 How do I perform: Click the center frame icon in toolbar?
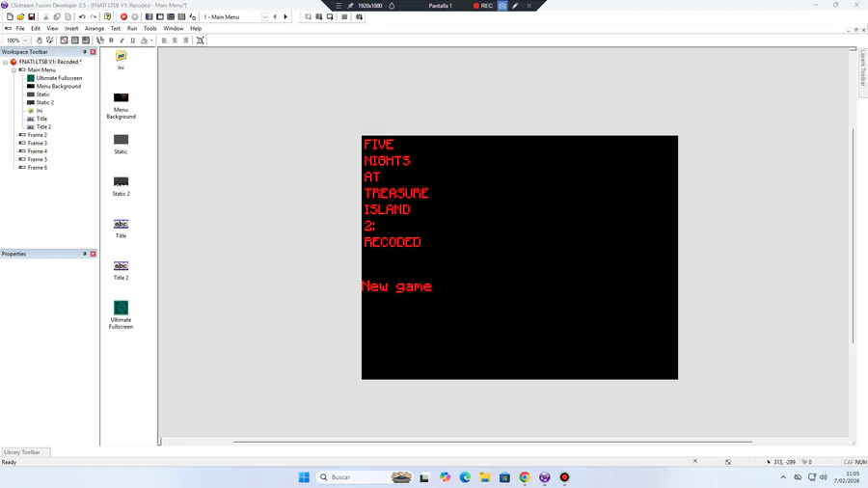(201, 41)
